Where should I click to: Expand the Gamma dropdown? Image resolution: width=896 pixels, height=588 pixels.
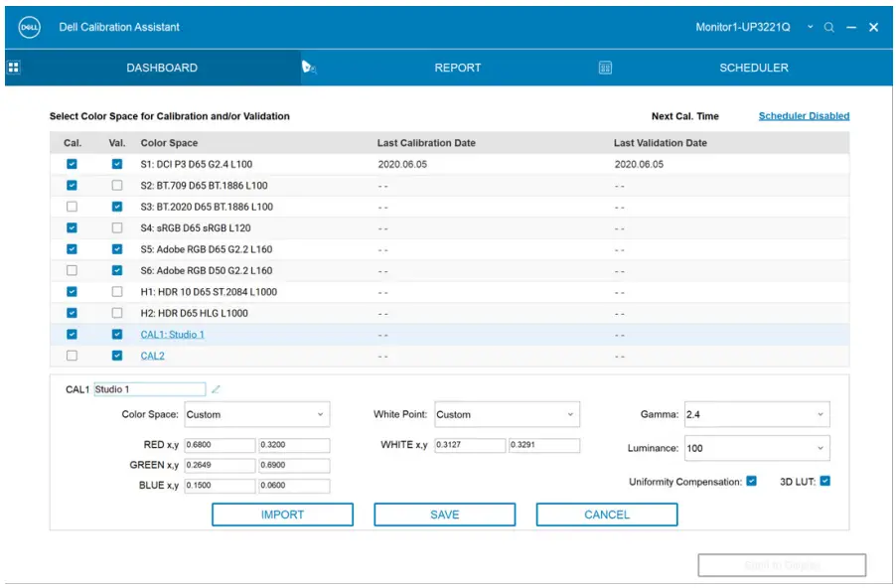click(756, 414)
